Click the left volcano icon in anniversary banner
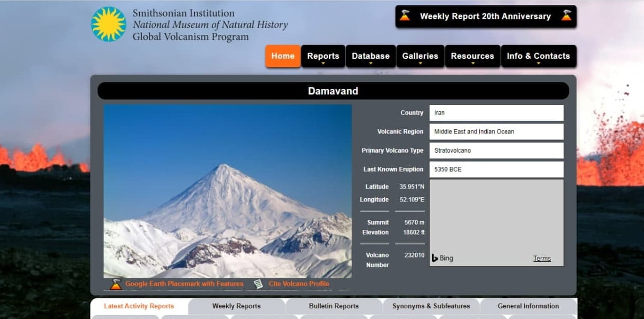This screenshot has width=644, height=319. 405,16
